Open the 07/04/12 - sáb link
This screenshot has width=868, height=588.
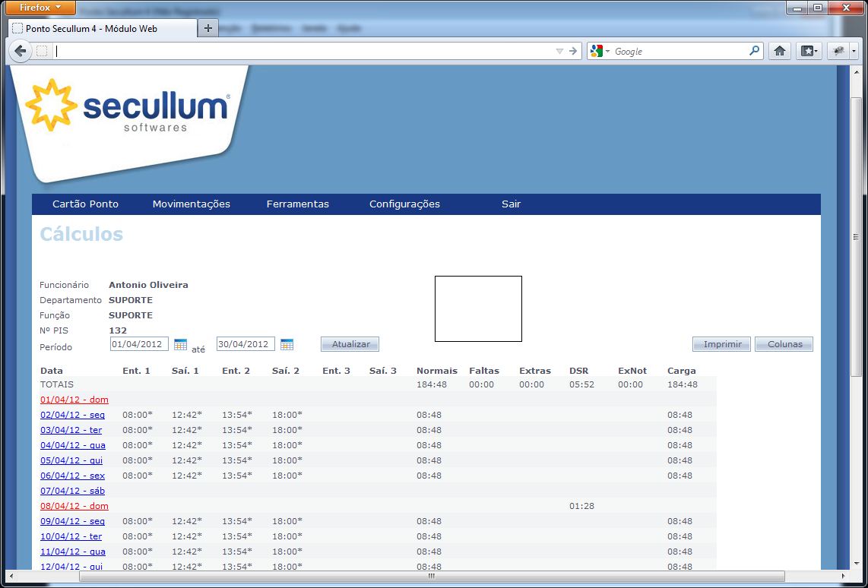[72, 491]
